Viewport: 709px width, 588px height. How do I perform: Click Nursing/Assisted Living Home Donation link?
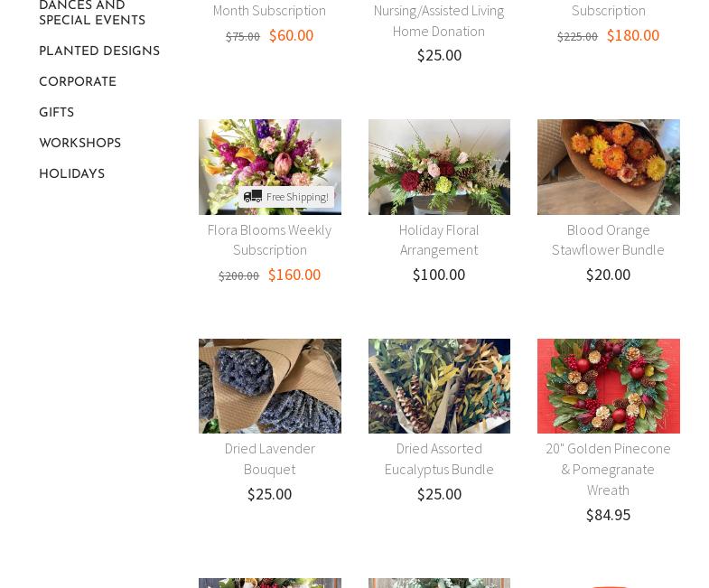[439, 20]
